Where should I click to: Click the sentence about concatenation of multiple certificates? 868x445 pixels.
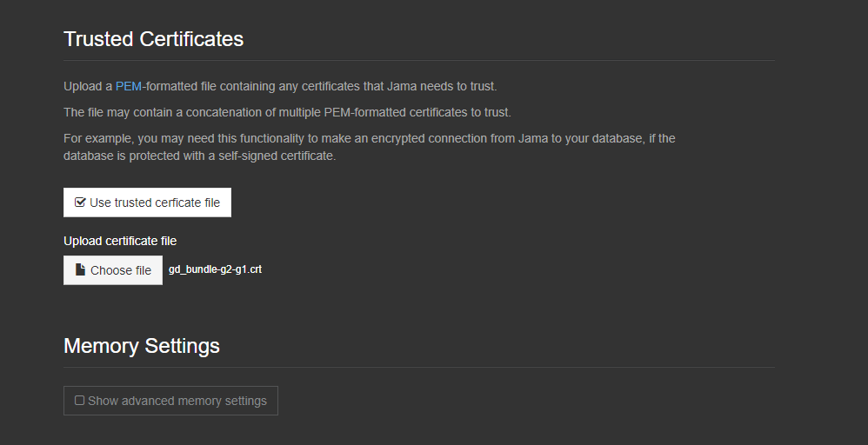287,112
